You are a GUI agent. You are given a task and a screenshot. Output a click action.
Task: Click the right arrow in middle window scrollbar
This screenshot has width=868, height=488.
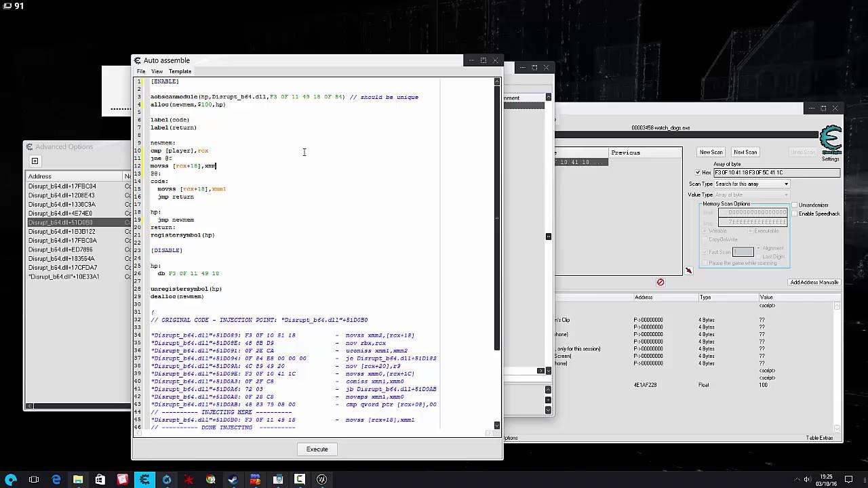click(540, 371)
